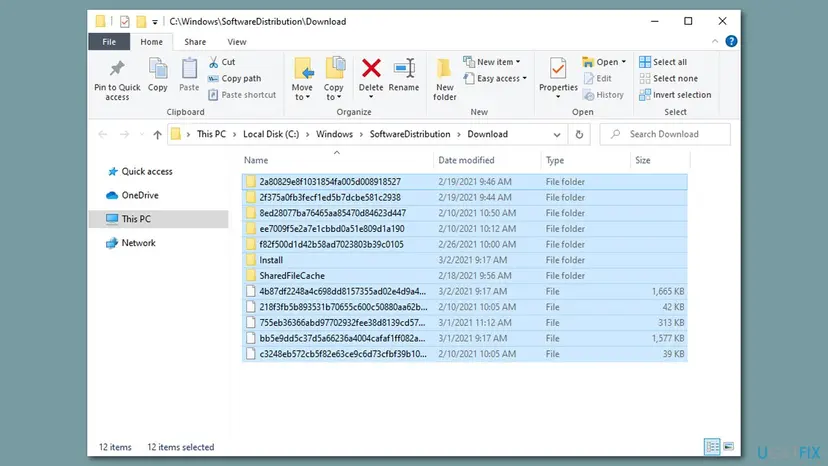Switch to Details view layout icon
828x466 pixels.
click(x=712, y=446)
